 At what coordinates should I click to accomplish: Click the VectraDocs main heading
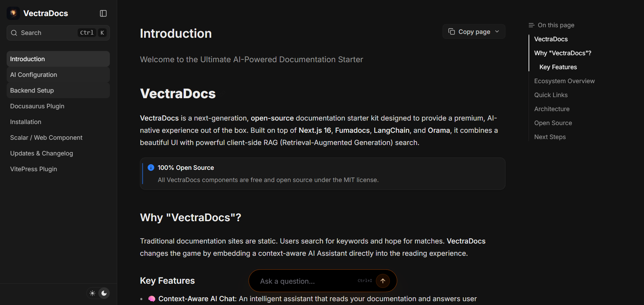click(178, 94)
